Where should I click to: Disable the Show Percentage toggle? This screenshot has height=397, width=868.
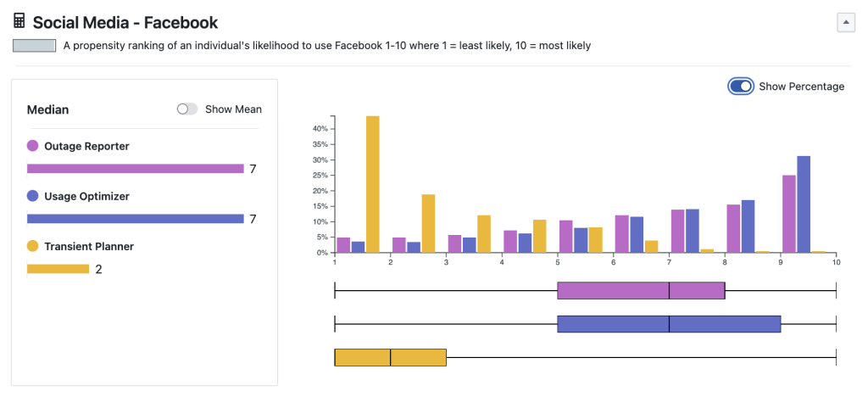click(740, 86)
